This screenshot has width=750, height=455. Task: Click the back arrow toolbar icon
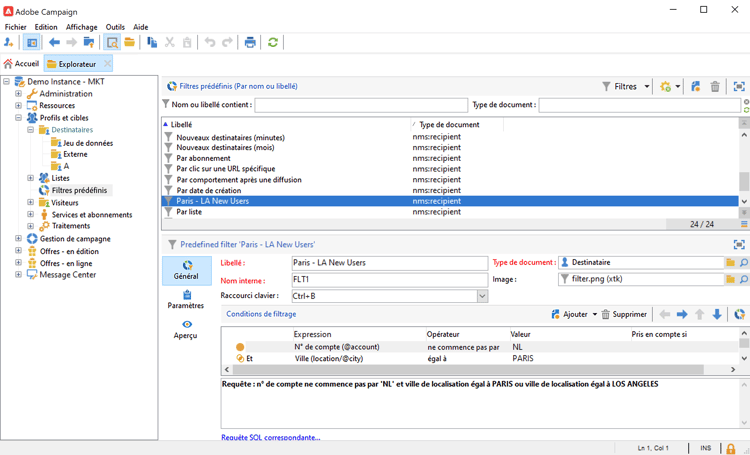coord(54,43)
